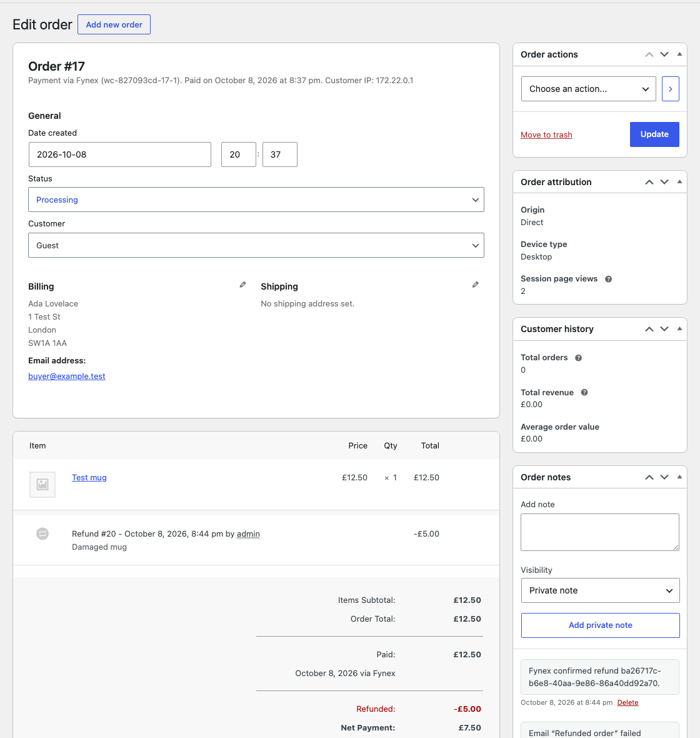Click Move to trash link
This screenshot has height=738, width=700.
click(546, 134)
